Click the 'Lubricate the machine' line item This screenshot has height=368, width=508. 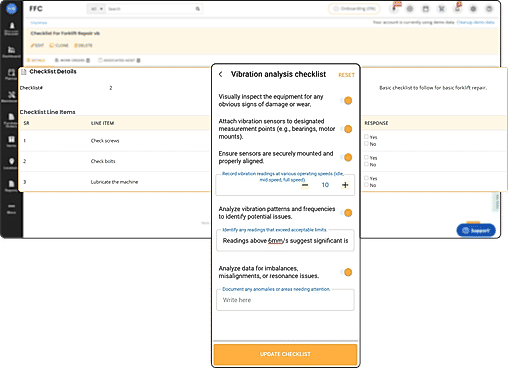pyautogui.click(x=114, y=182)
